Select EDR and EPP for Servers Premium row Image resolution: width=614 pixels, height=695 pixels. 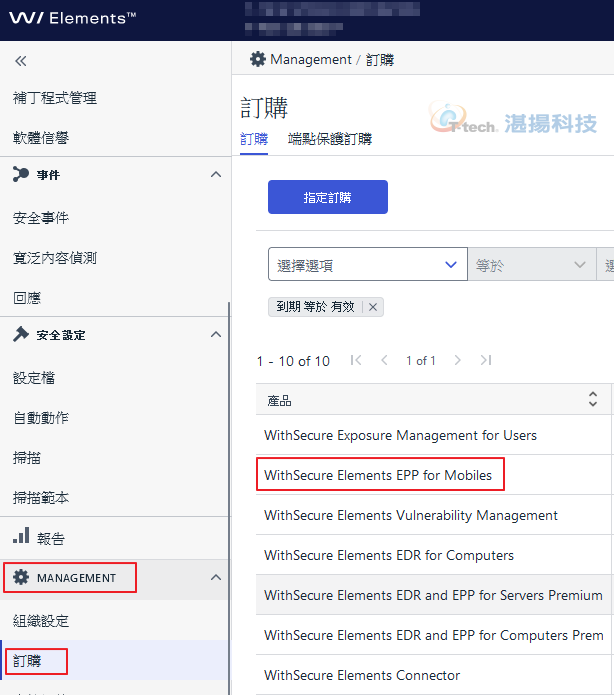click(x=433, y=594)
